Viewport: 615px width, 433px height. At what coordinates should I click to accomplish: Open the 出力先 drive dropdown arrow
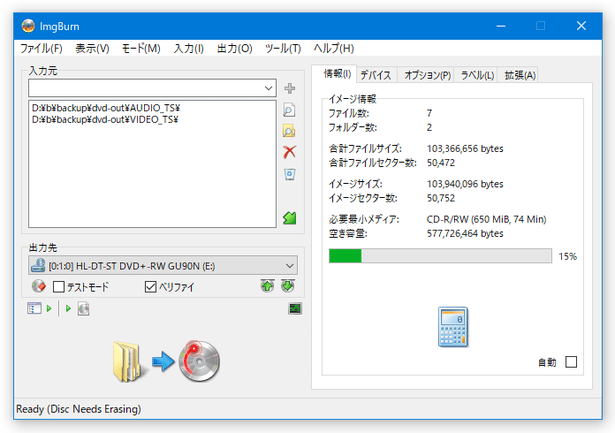289,266
